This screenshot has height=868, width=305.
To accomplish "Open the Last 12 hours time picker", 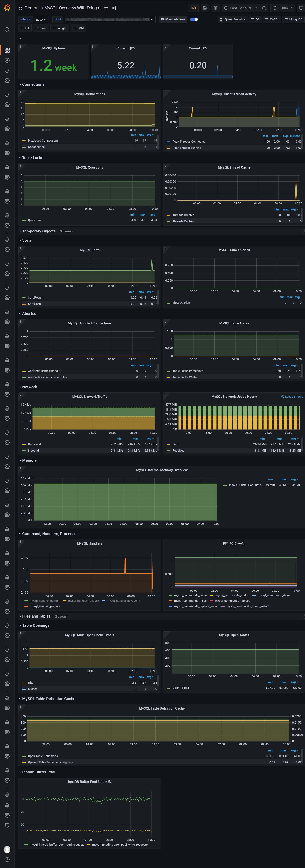I will click(x=241, y=8).
